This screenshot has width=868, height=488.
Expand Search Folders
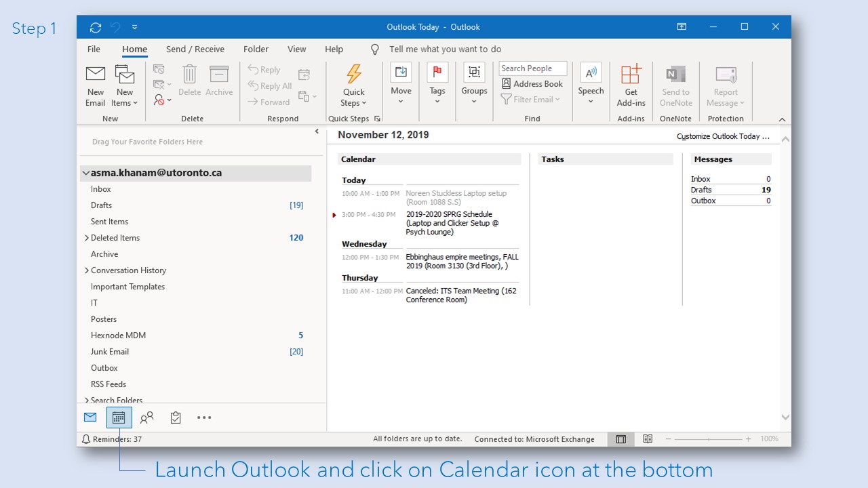coord(86,401)
